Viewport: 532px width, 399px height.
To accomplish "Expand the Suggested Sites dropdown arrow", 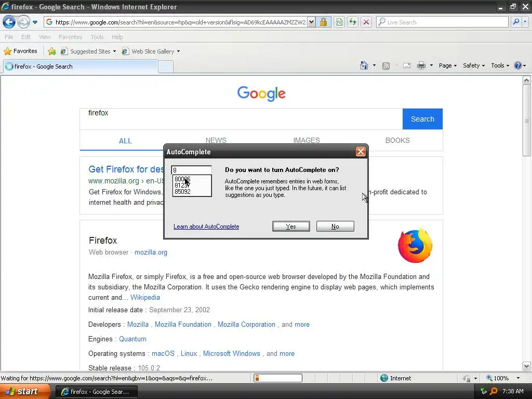I will click(114, 51).
